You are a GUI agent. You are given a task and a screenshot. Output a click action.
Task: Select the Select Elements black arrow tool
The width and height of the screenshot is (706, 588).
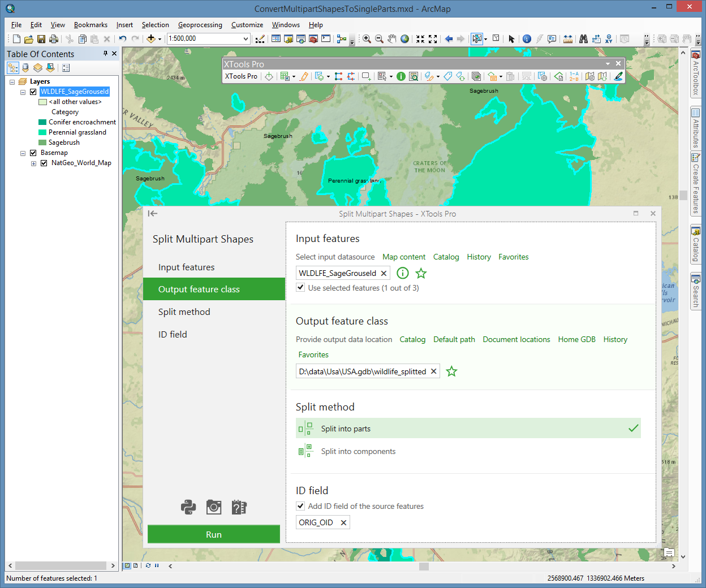pos(511,39)
